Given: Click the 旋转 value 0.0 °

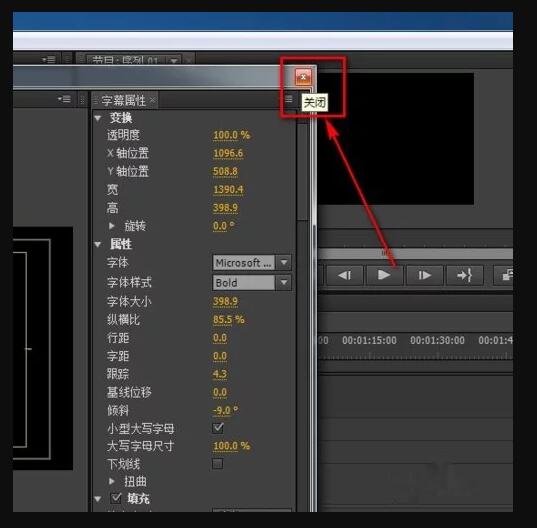Looking at the screenshot, I should (x=224, y=226).
